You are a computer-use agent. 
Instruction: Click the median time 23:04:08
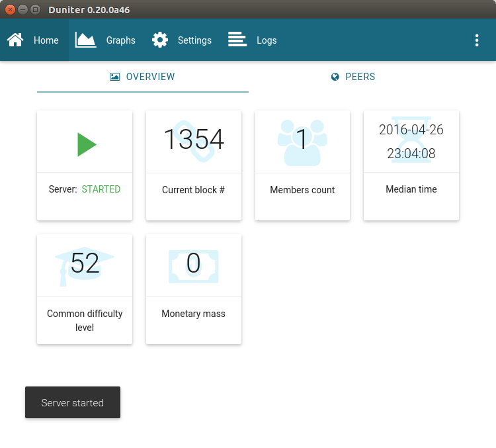[x=411, y=154]
